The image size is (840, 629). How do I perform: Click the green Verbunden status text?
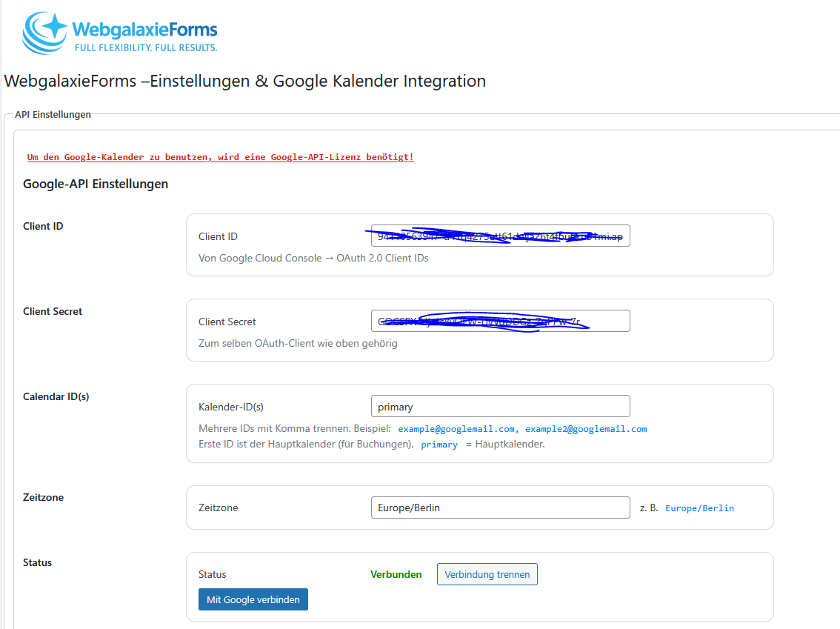pos(396,574)
